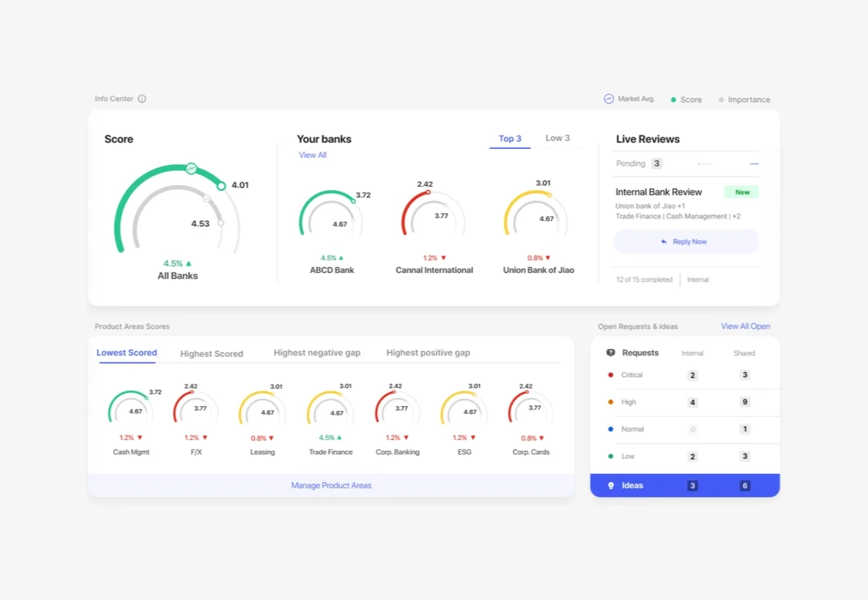Click the View All Open link
The height and width of the screenshot is (600, 868).
(x=746, y=326)
